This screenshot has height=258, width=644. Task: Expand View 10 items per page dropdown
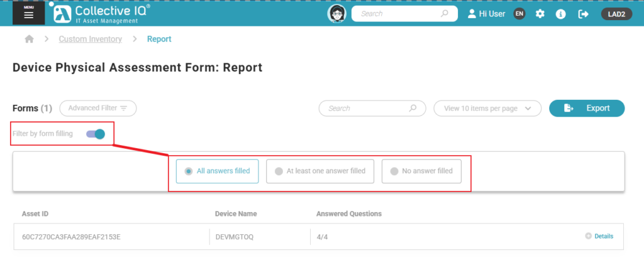pyautogui.click(x=487, y=108)
